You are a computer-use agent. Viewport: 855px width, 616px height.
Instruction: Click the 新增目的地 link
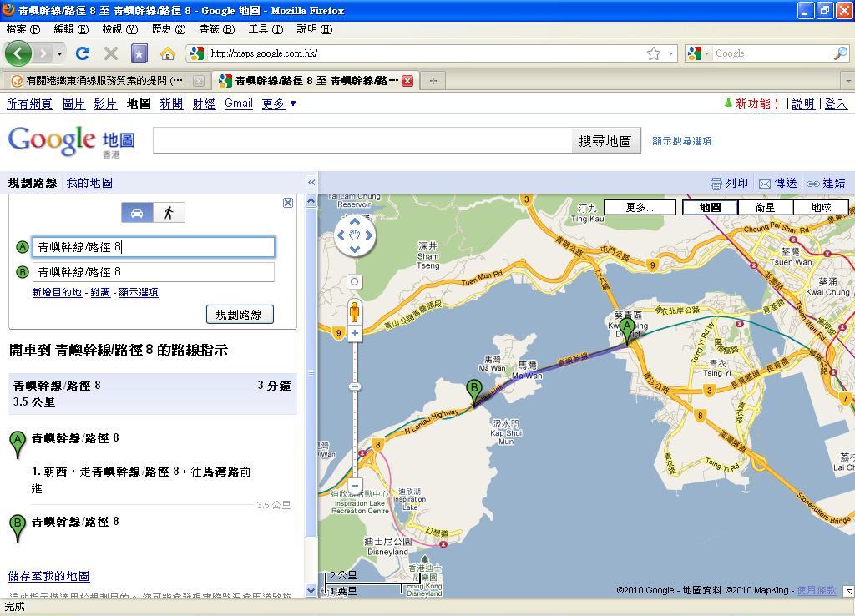tap(58, 293)
